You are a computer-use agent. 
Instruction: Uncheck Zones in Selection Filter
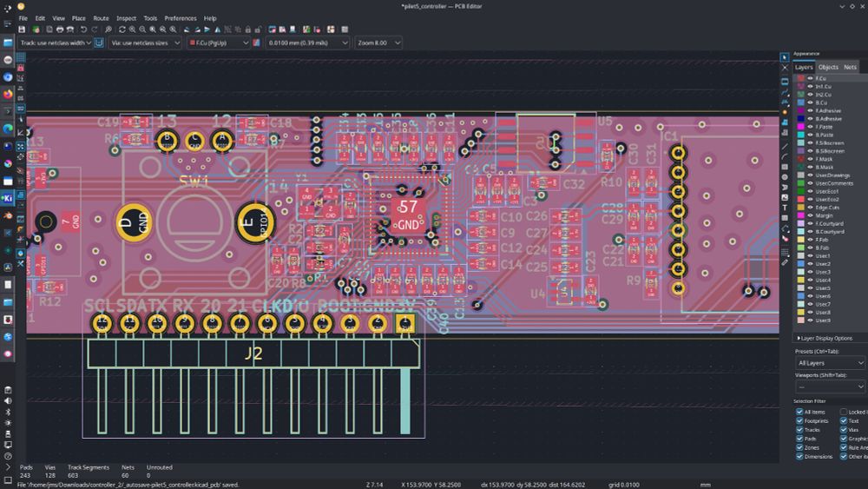(800, 447)
